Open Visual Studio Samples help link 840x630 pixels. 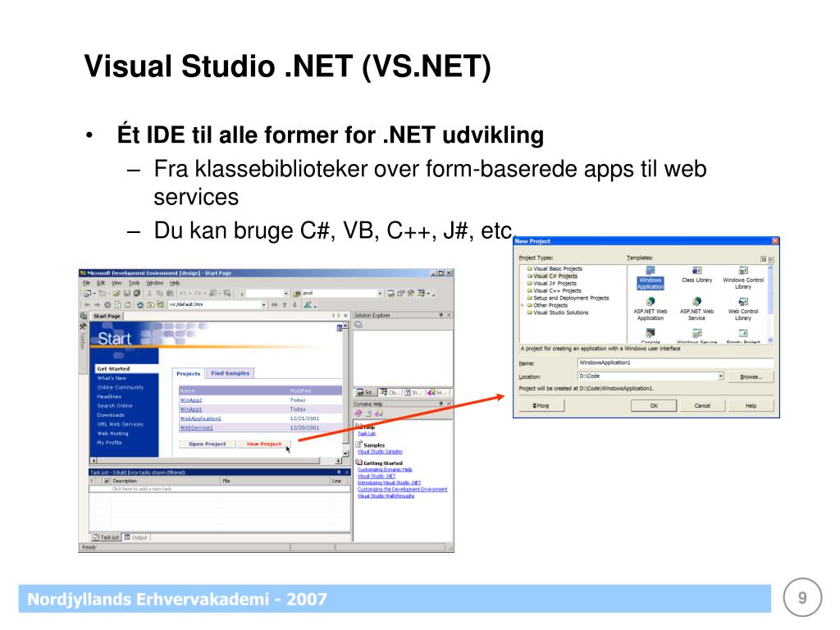click(x=380, y=452)
